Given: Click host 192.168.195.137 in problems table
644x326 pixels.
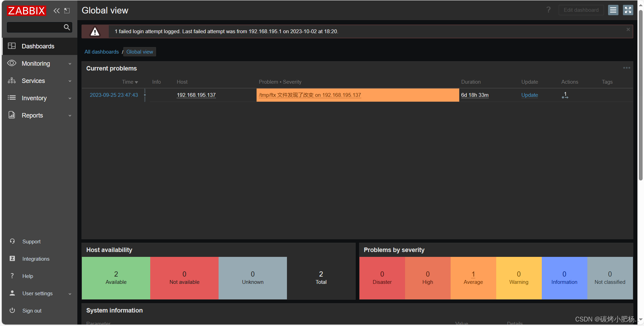Looking at the screenshot, I should coord(196,95).
